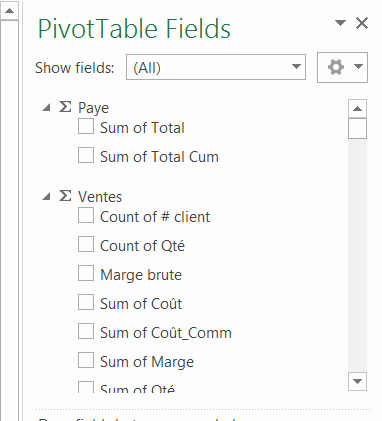The image size is (382, 421).
Task: Open the Show fields (All) dropdown
Action: [x=216, y=67]
